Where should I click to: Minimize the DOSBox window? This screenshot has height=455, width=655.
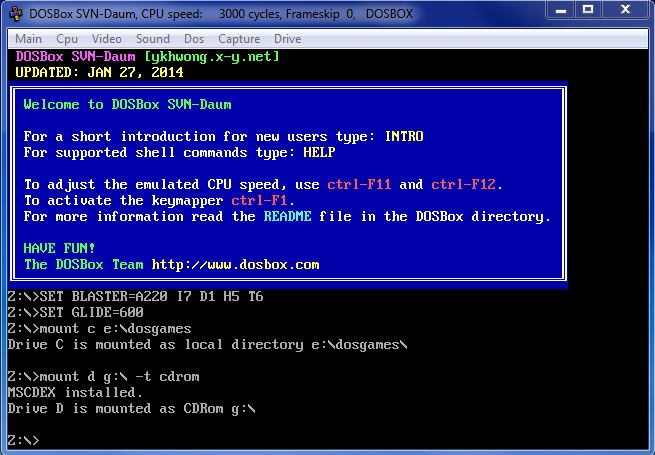[561, 10]
